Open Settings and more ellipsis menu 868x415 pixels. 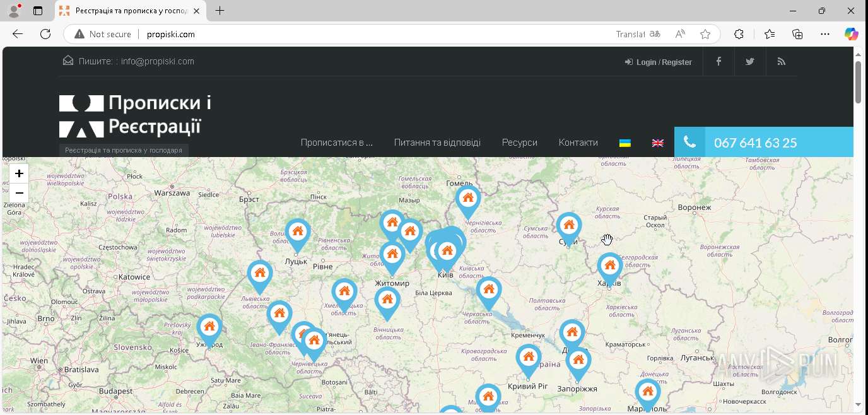(825, 34)
